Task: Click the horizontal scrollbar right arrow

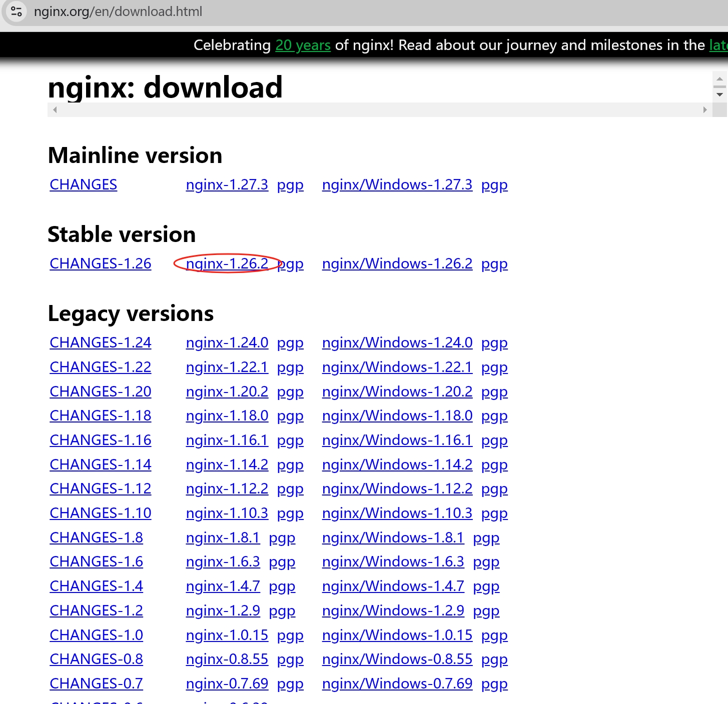Action: 704,109
